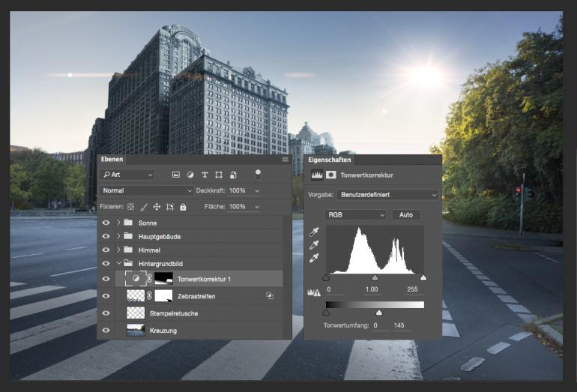This screenshot has width=577, height=392.
Task: Click the Sonne group folder icon
Action: click(128, 223)
